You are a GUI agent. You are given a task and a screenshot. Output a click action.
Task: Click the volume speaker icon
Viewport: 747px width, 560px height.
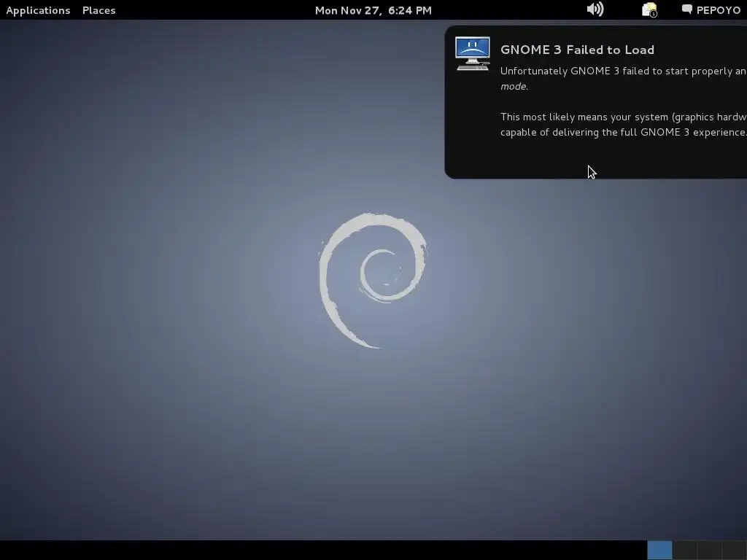coord(595,9)
